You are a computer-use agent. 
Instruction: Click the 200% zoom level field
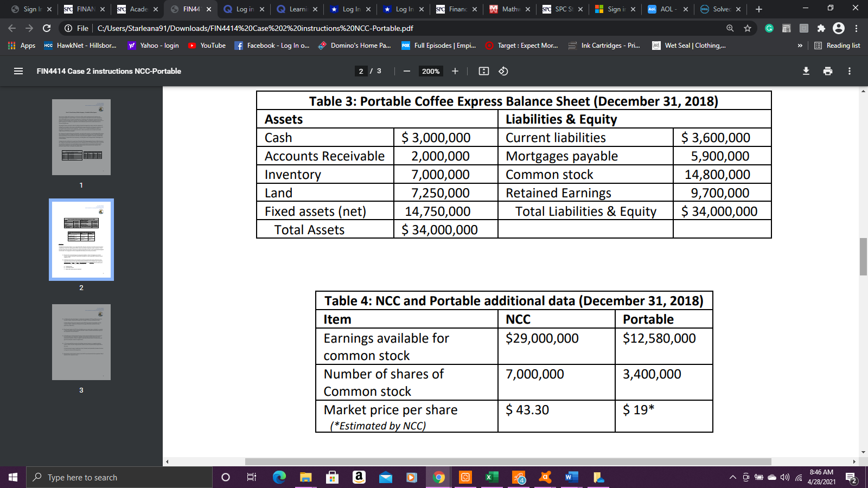click(431, 71)
